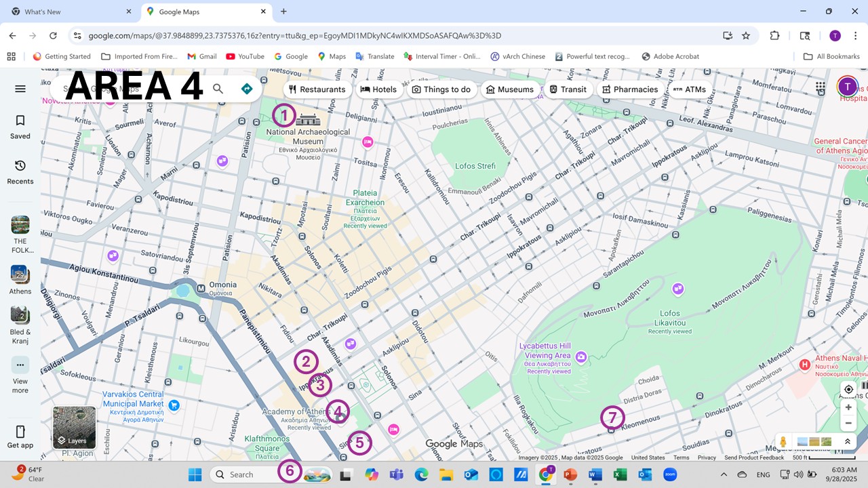The width and height of the screenshot is (868, 488).
Task: Open the Getting Started bookmark
Action: (x=62, y=56)
